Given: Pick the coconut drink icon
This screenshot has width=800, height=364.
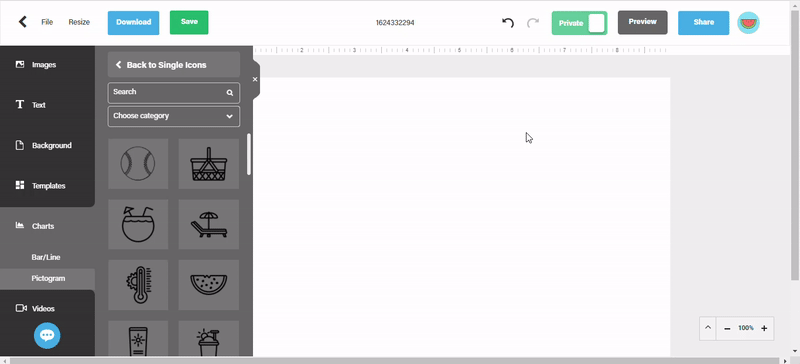Looking at the screenshot, I should click(138, 224).
